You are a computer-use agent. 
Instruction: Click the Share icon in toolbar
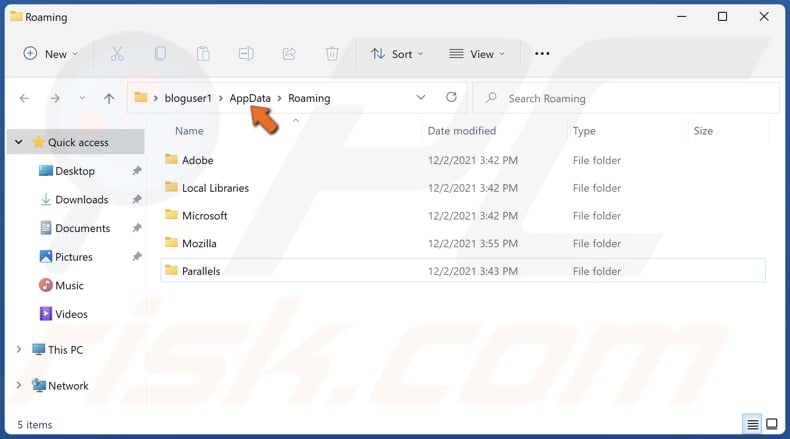pyautogui.click(x=289, y=53)
